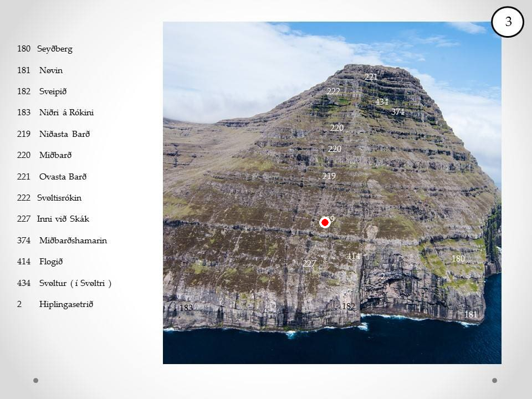Click the red dot marker on the cliff
This screenshot has height=399, width=532.
point(325,223)
